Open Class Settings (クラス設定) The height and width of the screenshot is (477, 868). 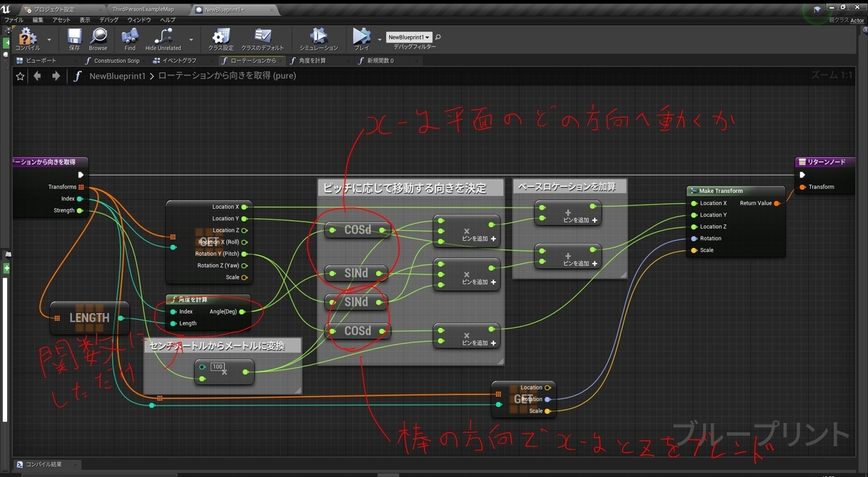click(x=221, y=38)
